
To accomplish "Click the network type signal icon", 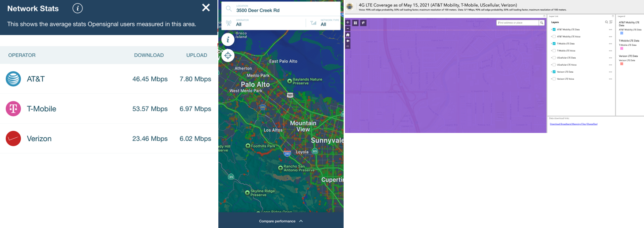I will (313, 23).
